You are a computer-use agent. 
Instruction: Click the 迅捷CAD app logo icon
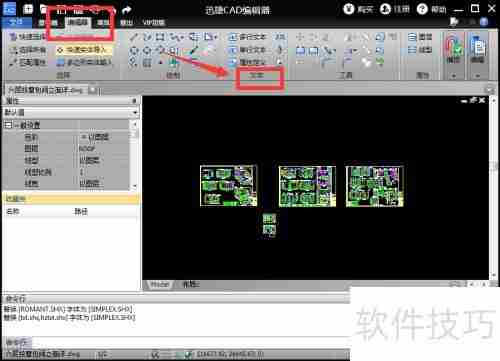[x=9, y=9]
